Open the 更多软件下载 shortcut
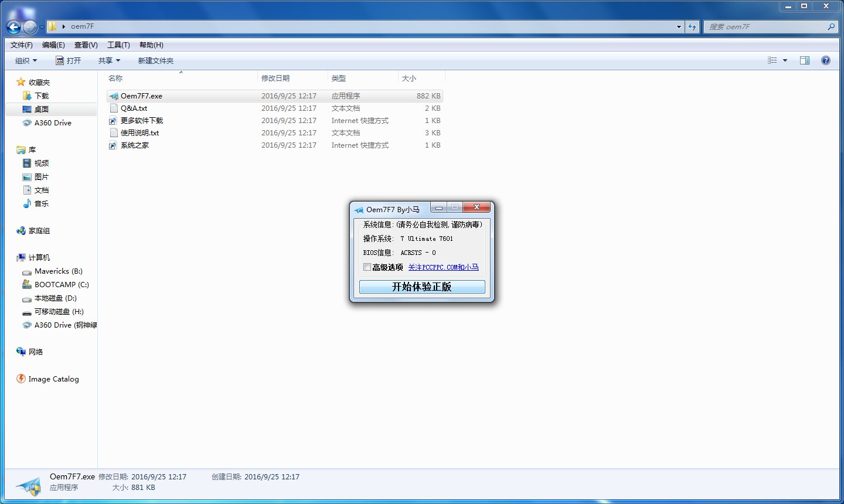Screen dimensions: 844x504 click(x=141, y=120)
